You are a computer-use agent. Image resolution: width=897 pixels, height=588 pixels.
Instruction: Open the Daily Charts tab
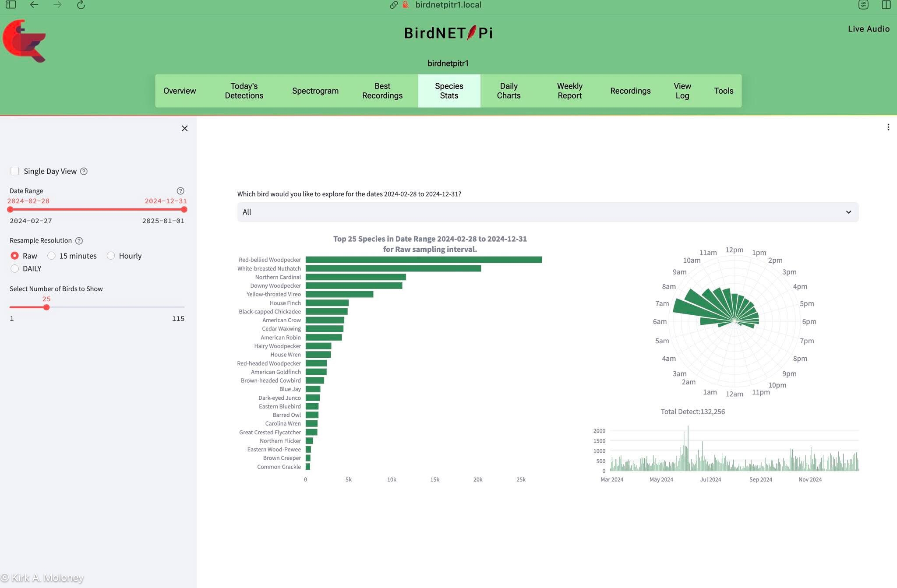509,91
